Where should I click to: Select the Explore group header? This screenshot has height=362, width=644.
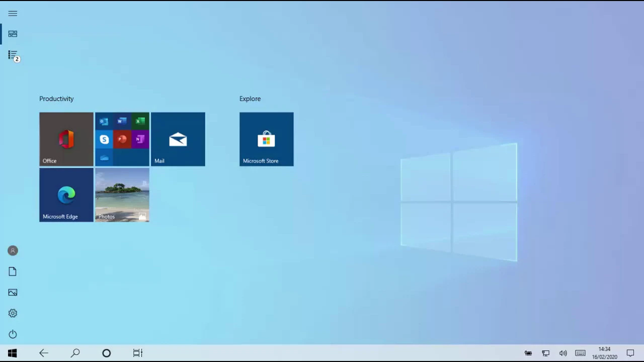pyautogui.click(x=250, y=99)
